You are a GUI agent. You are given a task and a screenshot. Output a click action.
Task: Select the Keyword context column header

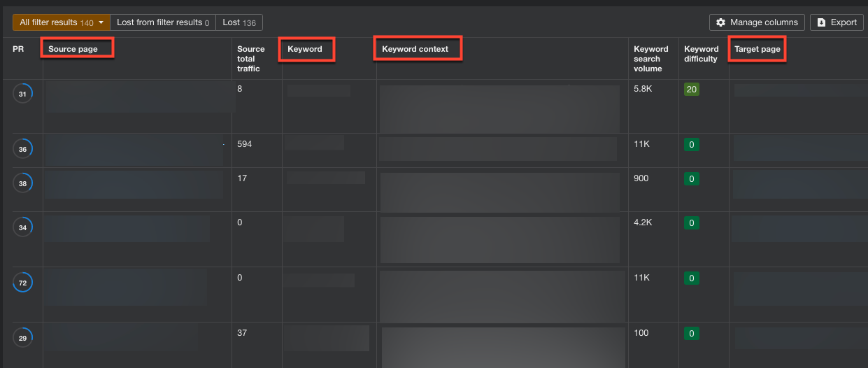[415, 49]
